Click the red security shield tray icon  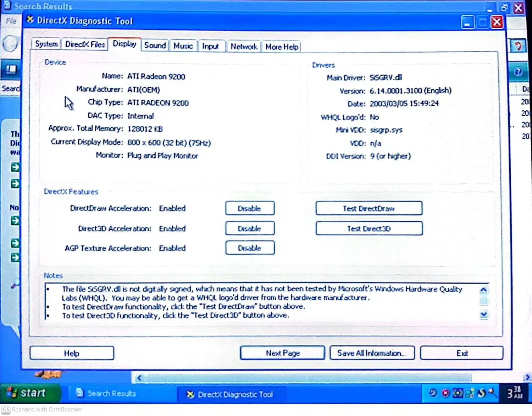[x=445, y=393]
